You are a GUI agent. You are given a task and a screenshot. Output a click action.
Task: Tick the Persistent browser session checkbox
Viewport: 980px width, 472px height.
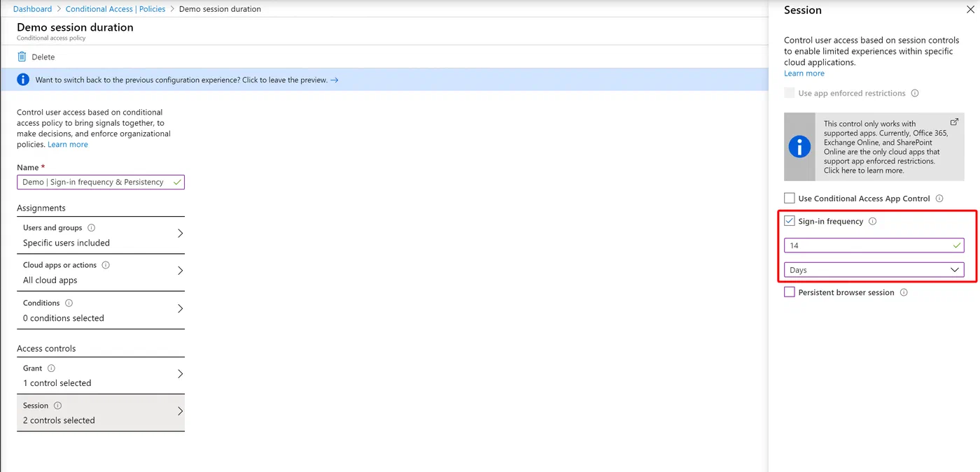pyautogui.click(x=790, y=292)
